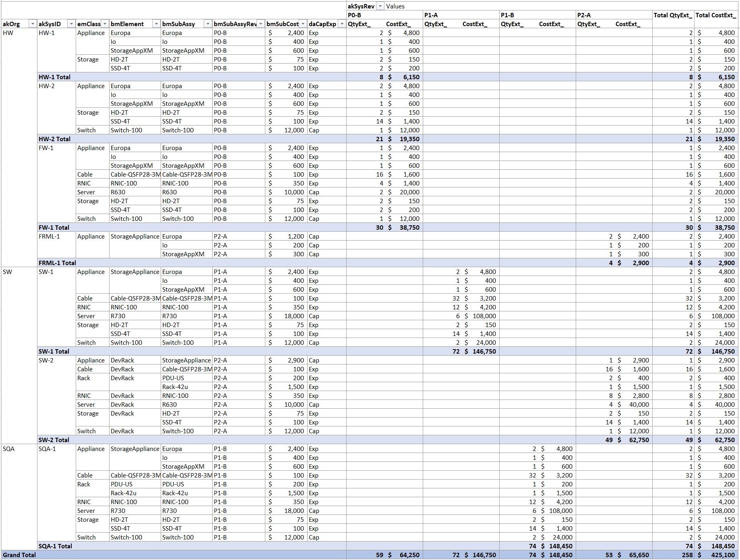The height and width of the screenshot is (560, 740).
Task: Click the bmSubAssy filter arrow
Action: click(208, 24)
